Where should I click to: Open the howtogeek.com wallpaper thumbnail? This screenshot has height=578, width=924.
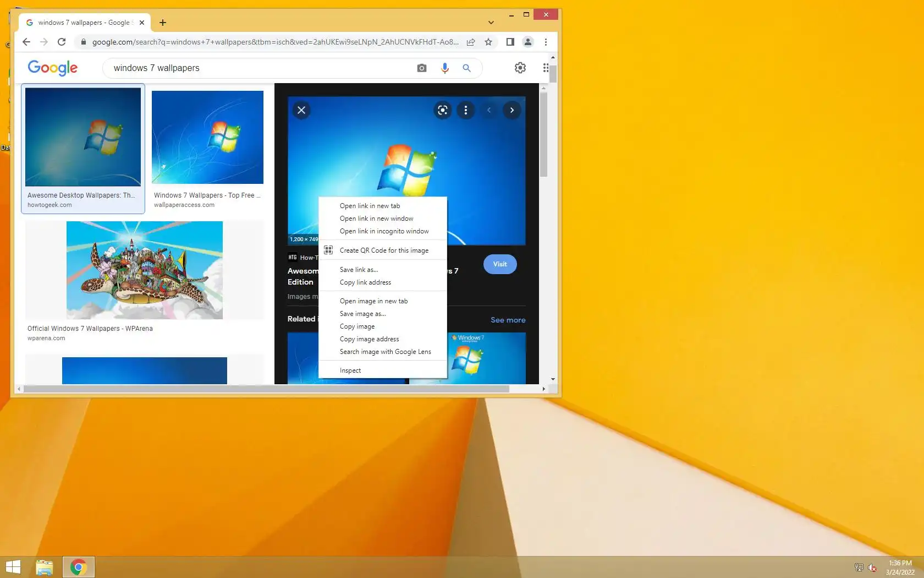point(83,137)
